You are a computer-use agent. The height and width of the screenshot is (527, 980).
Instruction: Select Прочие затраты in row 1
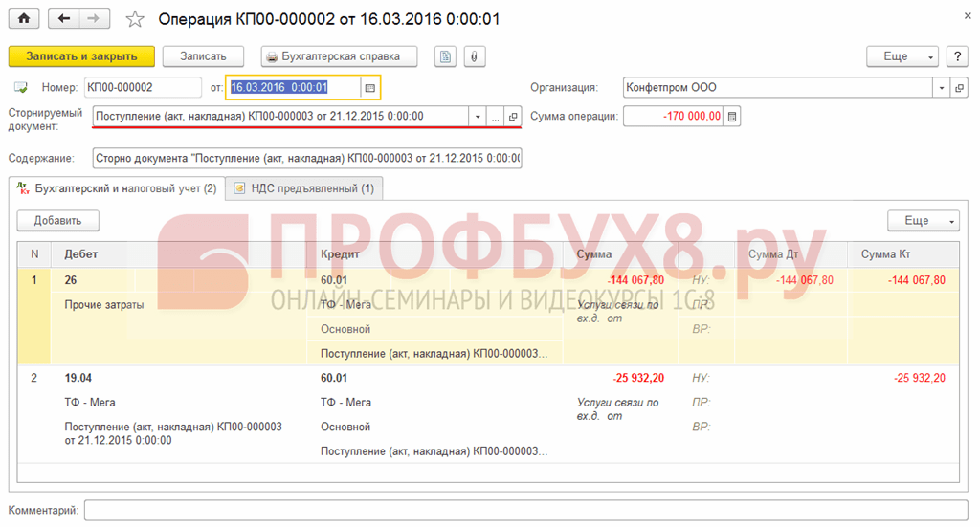coord(103,305)
